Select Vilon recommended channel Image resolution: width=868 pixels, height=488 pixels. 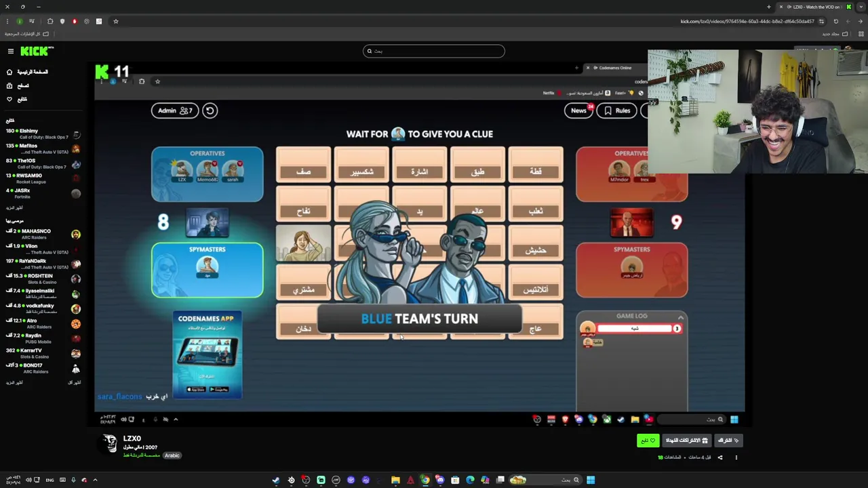[43, 249]
